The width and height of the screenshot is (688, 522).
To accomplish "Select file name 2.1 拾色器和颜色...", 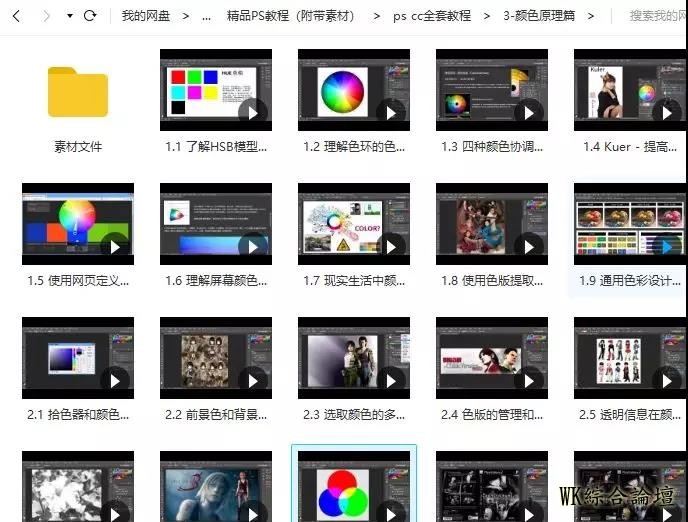I will (78, 414).
